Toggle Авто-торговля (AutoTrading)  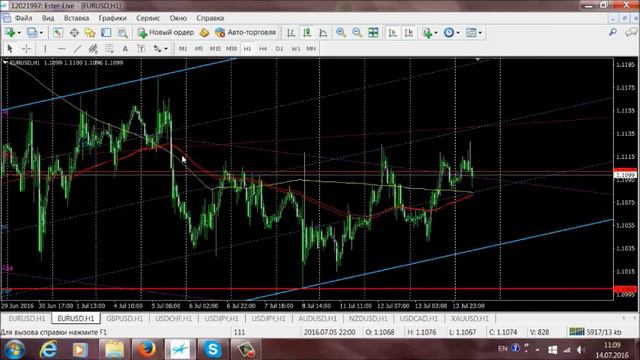(x=246, y=32)
